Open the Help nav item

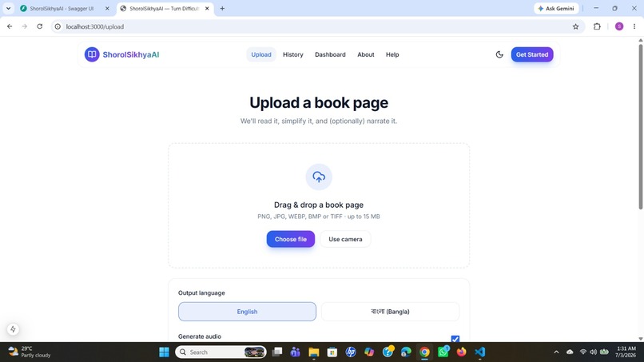392,54
